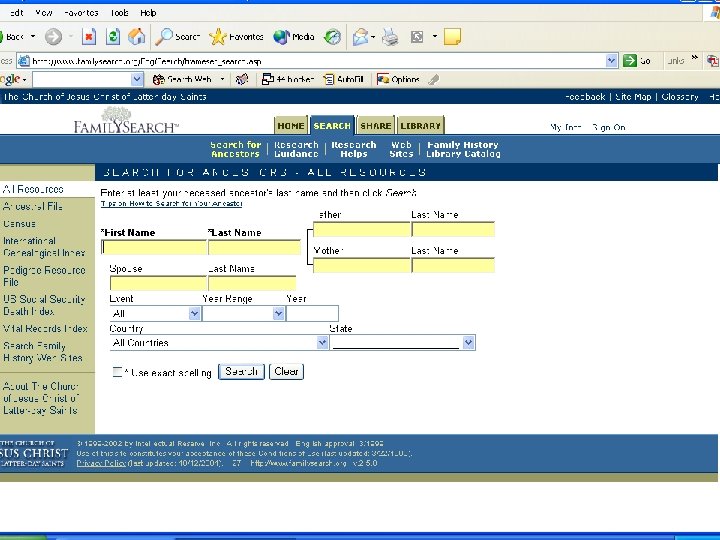Viewport: 720px width, 540px height.
Task: Open Pedigree Resource File sidebar link
Action: 44,276
